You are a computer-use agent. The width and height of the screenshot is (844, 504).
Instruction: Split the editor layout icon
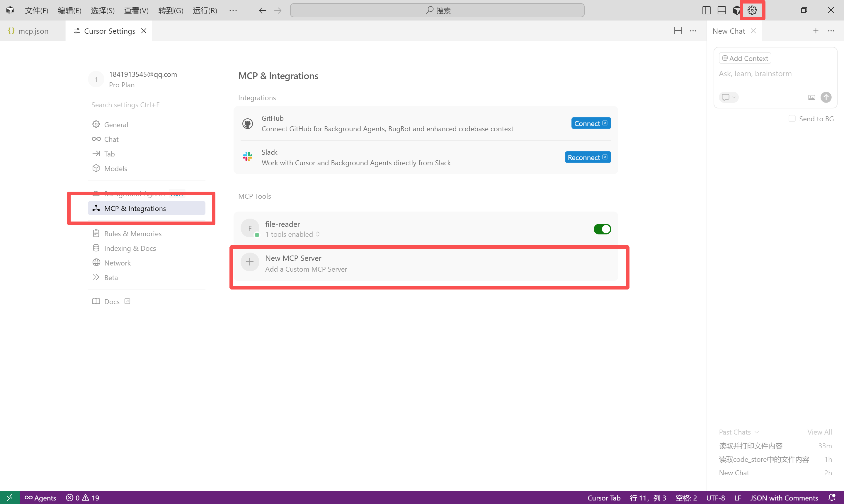[x=678, y=30]
